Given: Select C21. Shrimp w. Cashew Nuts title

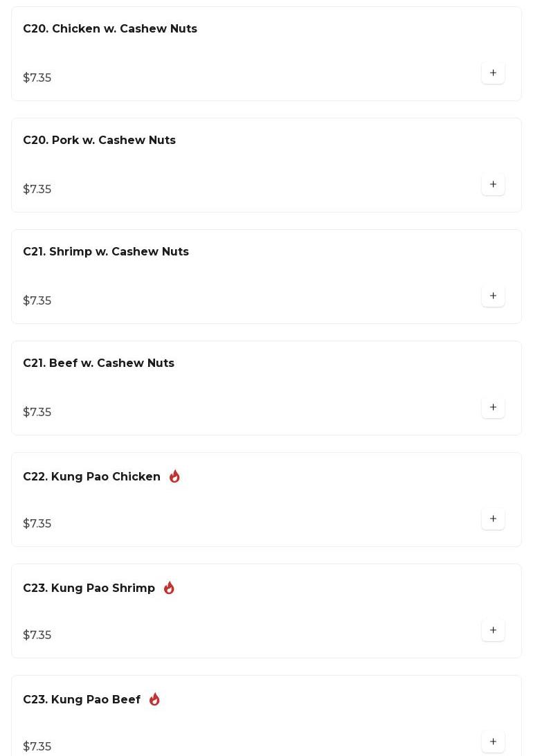Looking at the screenshot, I should coord(106,251).
